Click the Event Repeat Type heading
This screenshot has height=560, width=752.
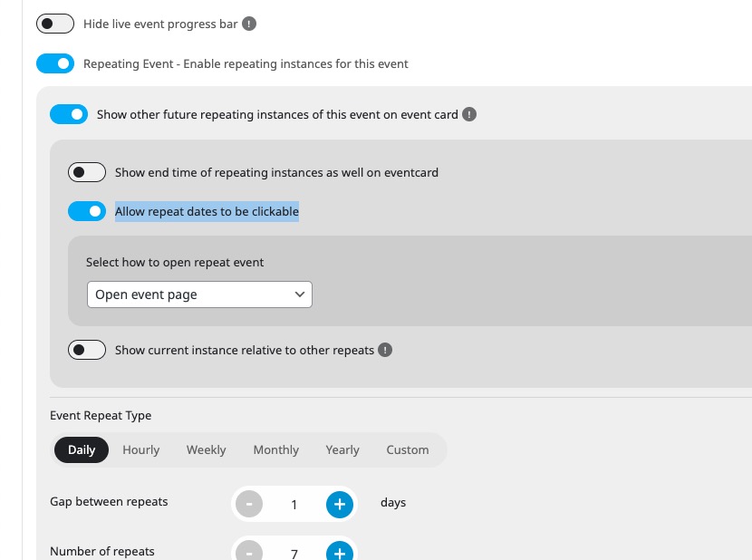coord(101,416)
